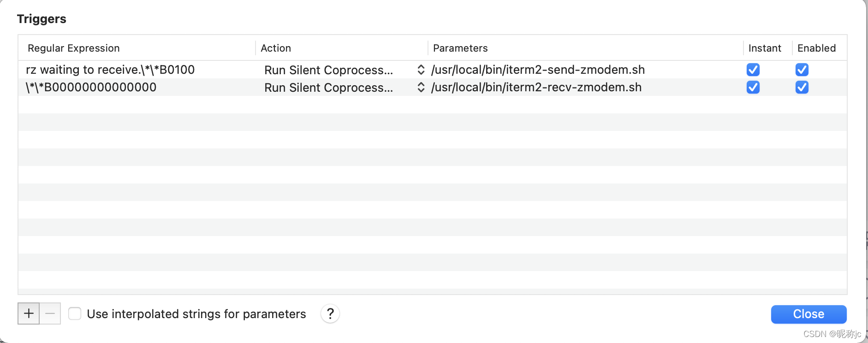Viewport: 868px width, 343px height.
Task: Click the Parameters column header
Action: click(x=460, y=48)
